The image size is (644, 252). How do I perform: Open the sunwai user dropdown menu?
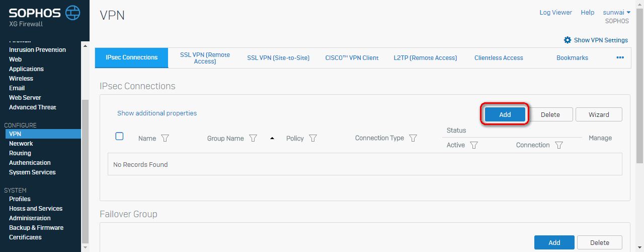tap(616, 13)
